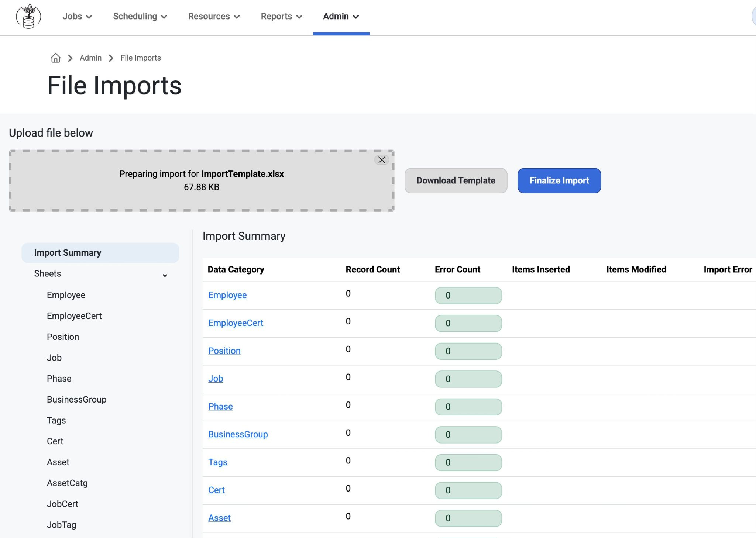
Task: Click the Admin breadcrumb link
Action: [x=90, y=58]
